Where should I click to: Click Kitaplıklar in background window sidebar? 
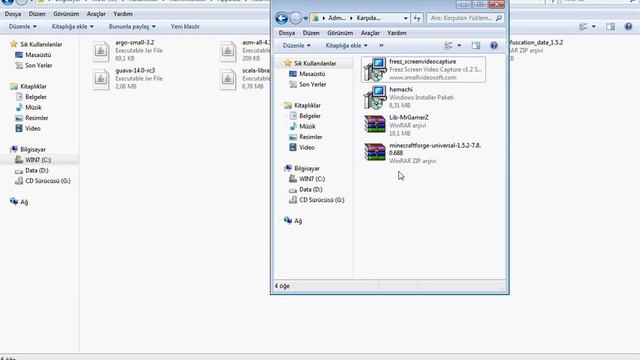[x=33, y=87]
